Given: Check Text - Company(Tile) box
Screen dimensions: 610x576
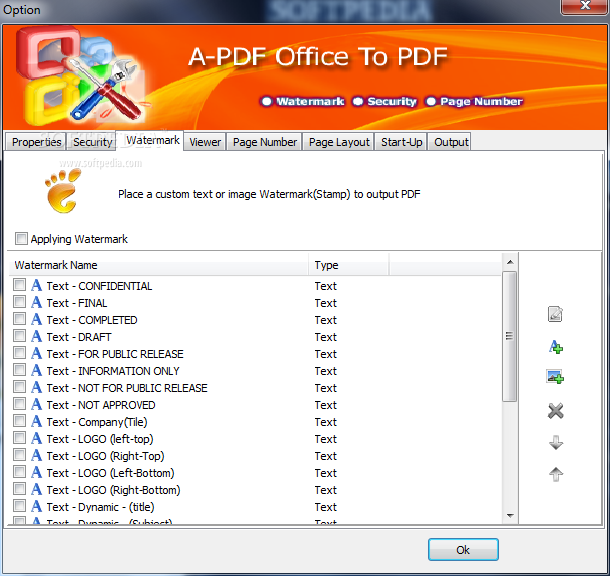Looking at the screenshot, I should [x=19, y=421].
